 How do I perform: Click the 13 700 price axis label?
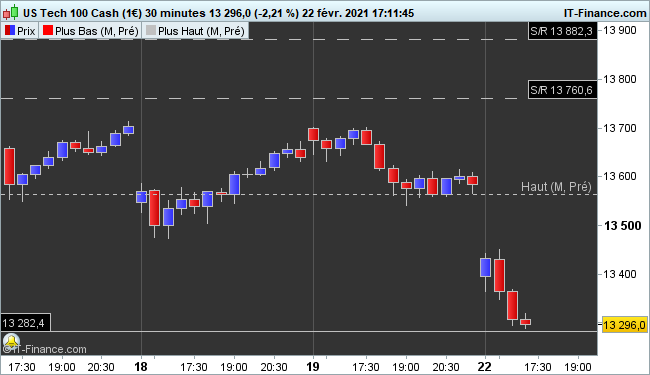(x=619, y=128)
